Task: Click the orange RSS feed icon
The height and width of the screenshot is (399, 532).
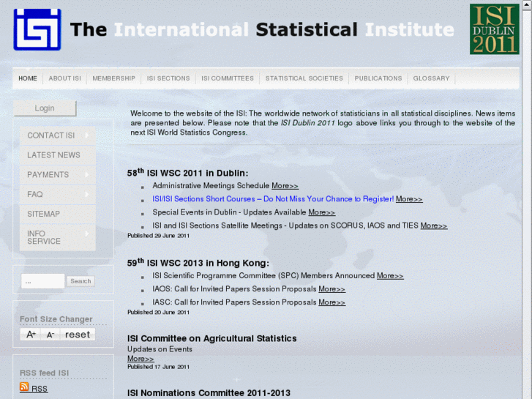Action: 24,387
